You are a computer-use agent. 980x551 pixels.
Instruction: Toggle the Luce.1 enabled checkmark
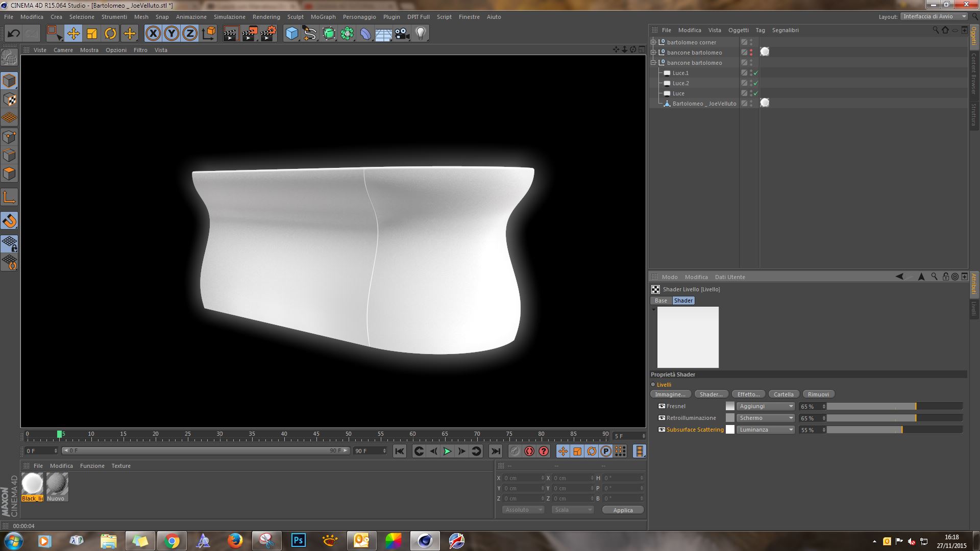(756, 73)
